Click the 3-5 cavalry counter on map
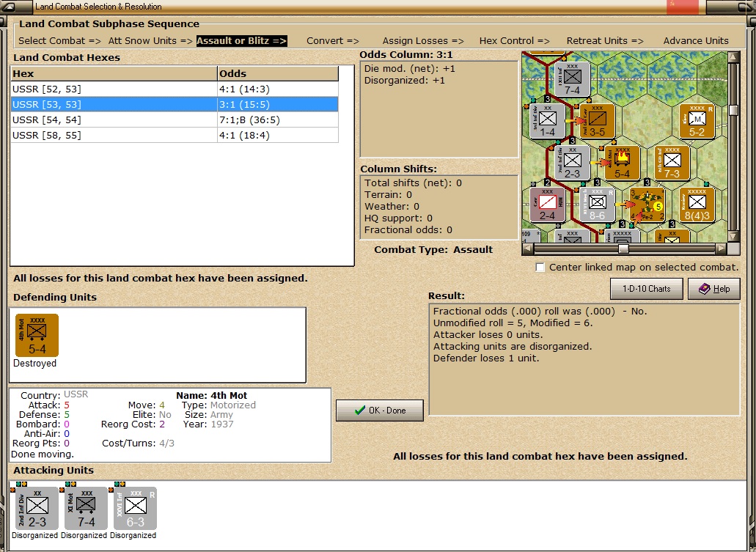Image resolution: width=756 pixels, height=552 pixels. (x=597, y=121)
